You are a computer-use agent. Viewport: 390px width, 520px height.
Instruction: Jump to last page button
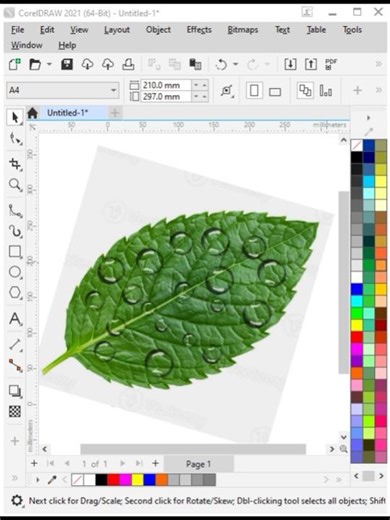139,463
